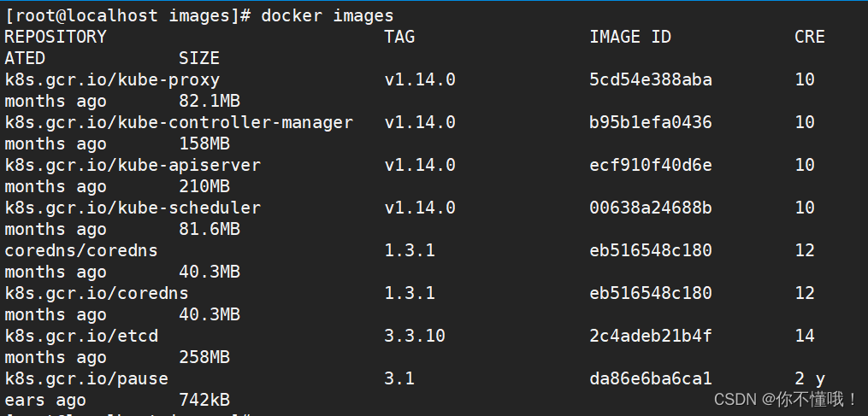The height and width of the screenshot is (416, 868).
Task: Click the k8s.gcr.io/etcd repository entry
Action: (x=81, y=336)
